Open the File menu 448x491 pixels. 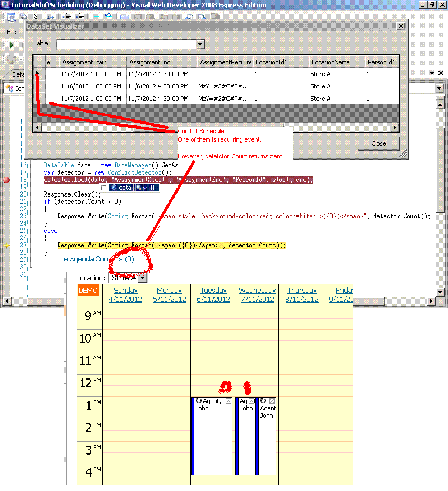(11, 32)
